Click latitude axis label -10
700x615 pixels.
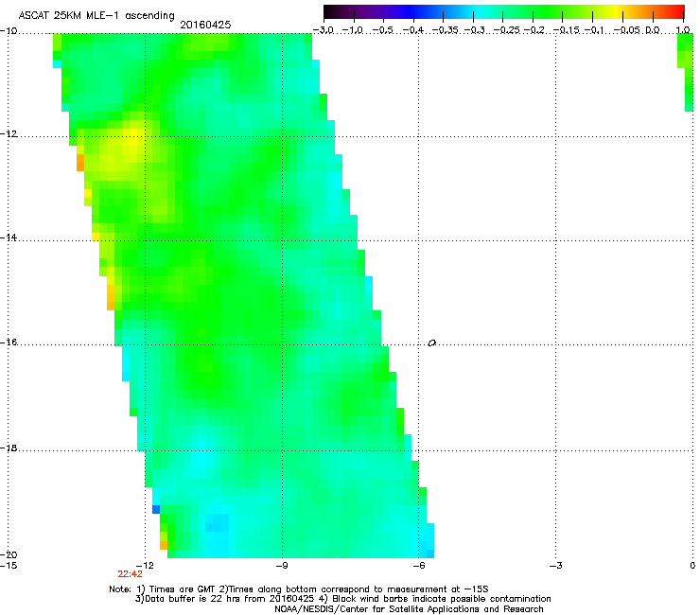(9, 31)
